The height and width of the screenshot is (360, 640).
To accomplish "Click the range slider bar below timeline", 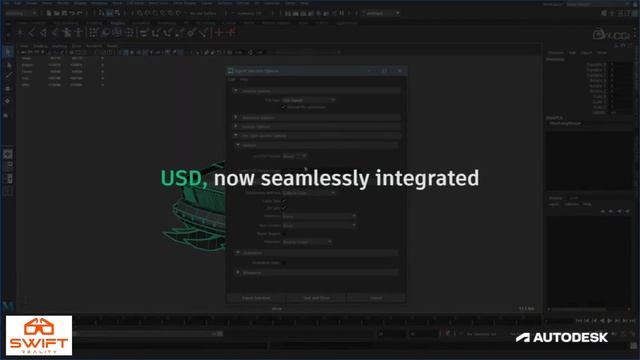I will point(147,334).
